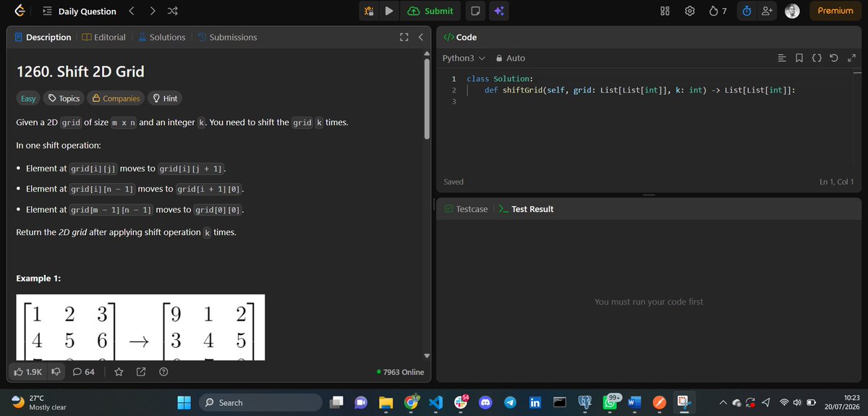Pick a random question with shuffle icon
The height and width of the screenshot is (416, 868).
(x=174, y=11)
